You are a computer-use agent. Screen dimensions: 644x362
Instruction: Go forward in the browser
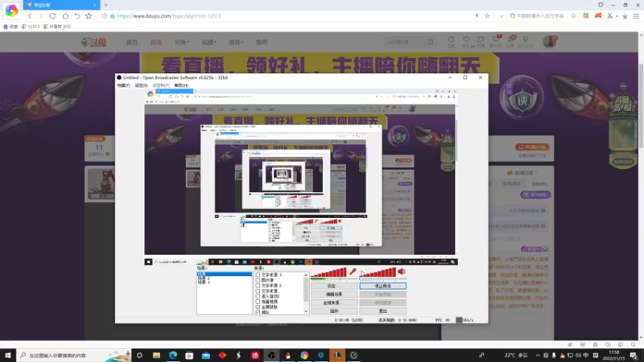40,16
